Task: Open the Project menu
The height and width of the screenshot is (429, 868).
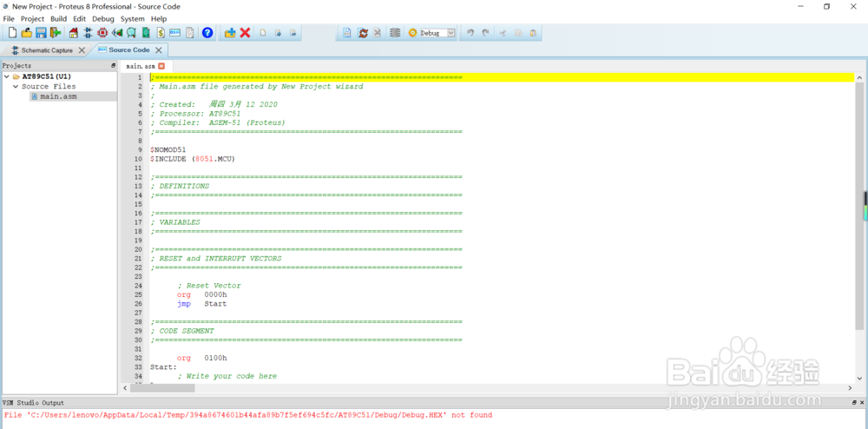Action: (32, 19)
